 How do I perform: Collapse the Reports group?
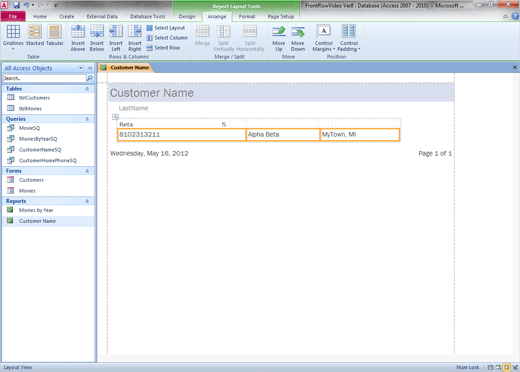pos(87,201)
